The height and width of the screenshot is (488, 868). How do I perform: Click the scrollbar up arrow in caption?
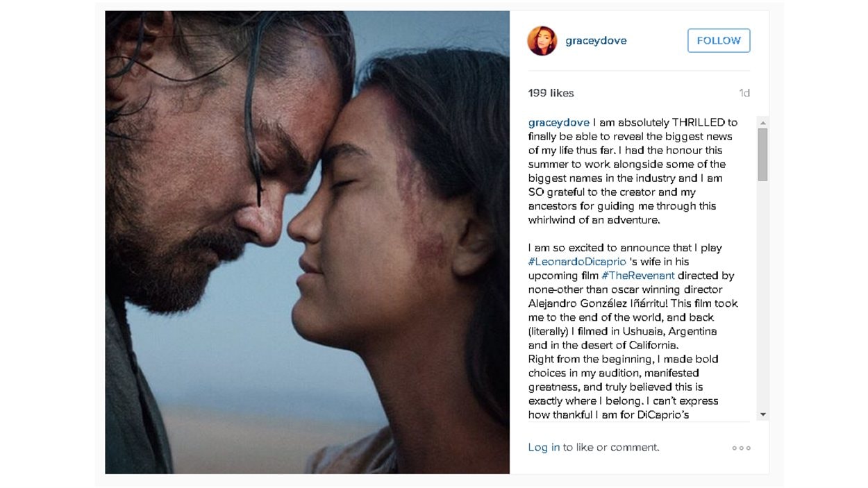762,122
